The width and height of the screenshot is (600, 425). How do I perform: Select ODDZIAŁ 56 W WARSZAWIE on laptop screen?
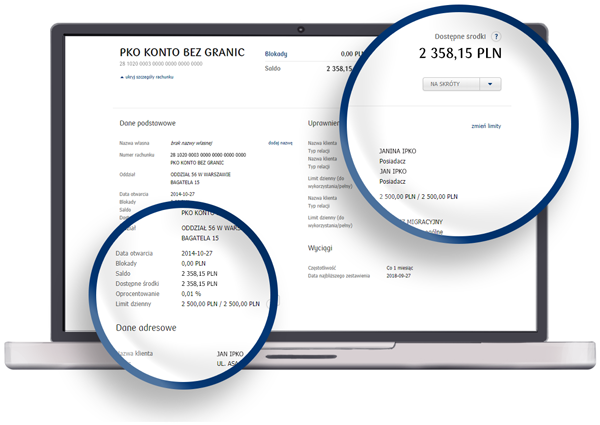[201, 174]
